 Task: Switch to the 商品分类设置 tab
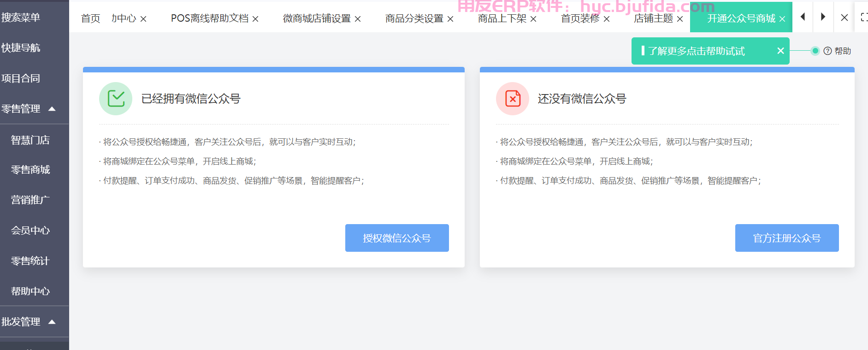click(x=414, y=18)
